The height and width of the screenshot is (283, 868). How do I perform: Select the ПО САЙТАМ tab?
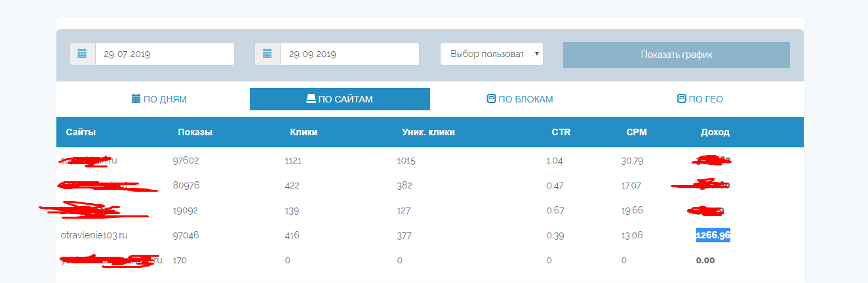pyautogui.click(x=340, y=99)
